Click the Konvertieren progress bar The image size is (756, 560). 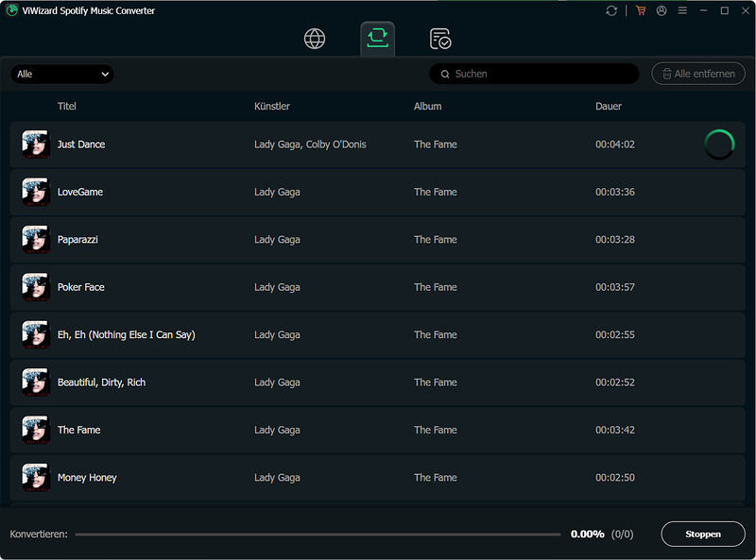[318, 535]
